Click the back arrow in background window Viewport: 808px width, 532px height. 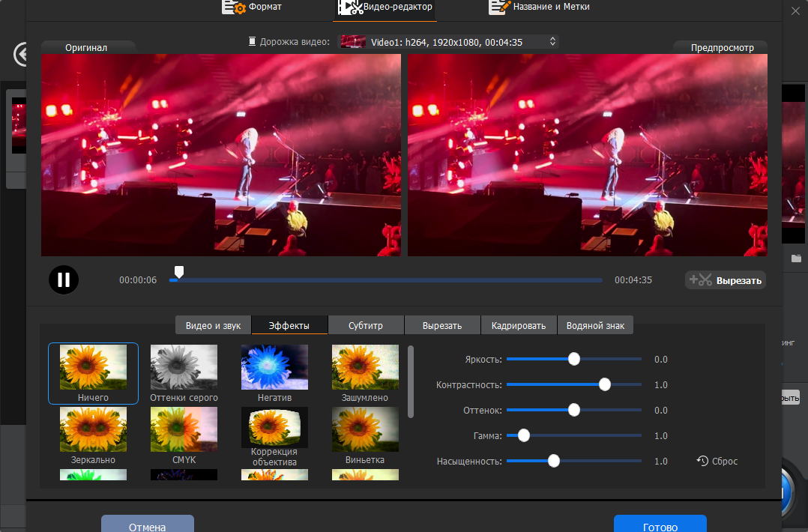[21, 53]
